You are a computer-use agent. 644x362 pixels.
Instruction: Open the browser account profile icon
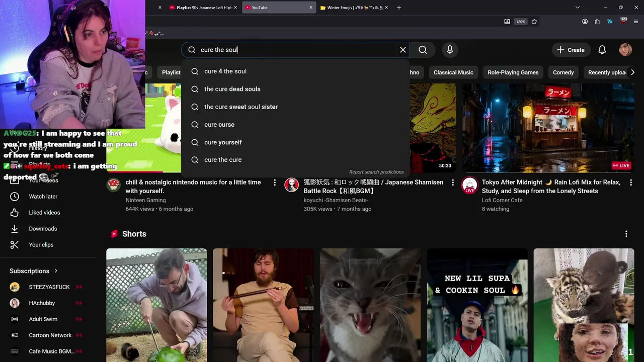(x=585, y=22)
